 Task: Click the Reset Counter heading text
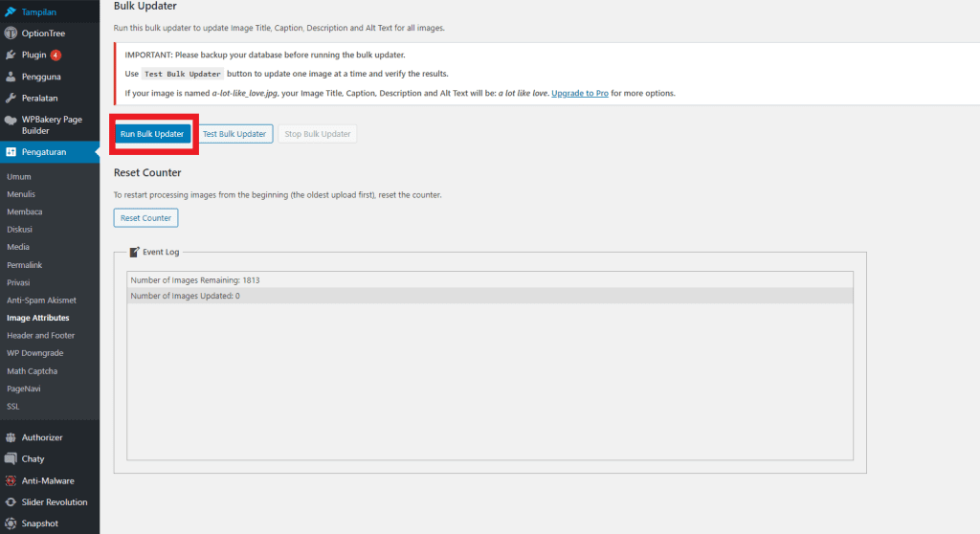[x=147, y=172]
